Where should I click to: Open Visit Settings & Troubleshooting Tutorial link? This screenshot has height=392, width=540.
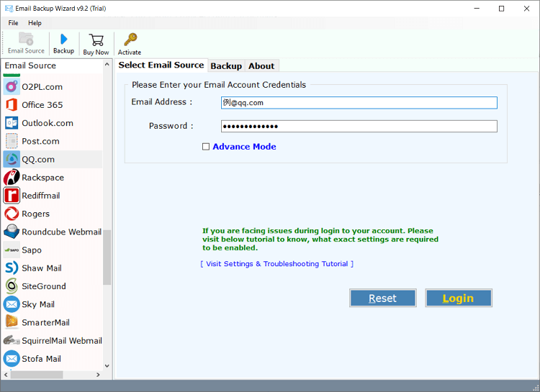(x=277, y=264)
